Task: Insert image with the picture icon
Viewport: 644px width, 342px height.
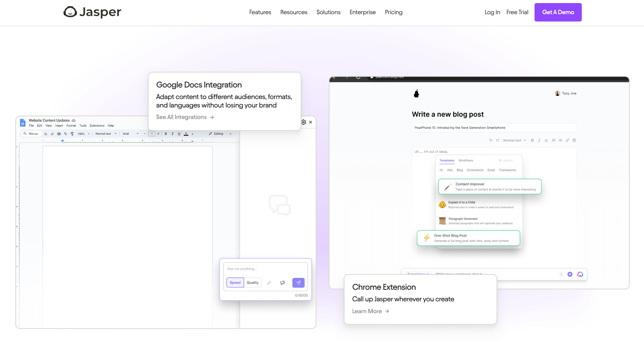Action: pyautogui.click(x=574, y=140)
